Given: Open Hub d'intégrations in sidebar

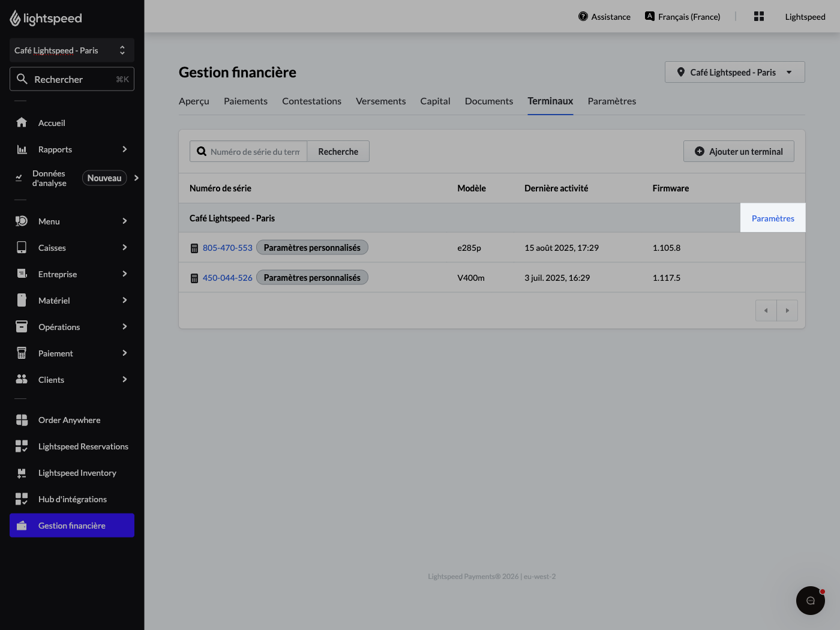Looking at the screenshot, I should click(x=72, y=499).
